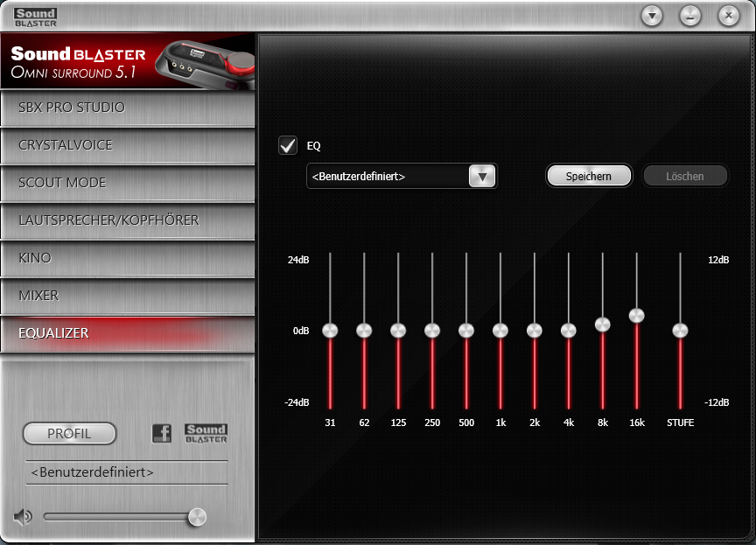Click the 16k band slider knob
The height and width of the screenshot is (545, 756).
tap(637, 316)
